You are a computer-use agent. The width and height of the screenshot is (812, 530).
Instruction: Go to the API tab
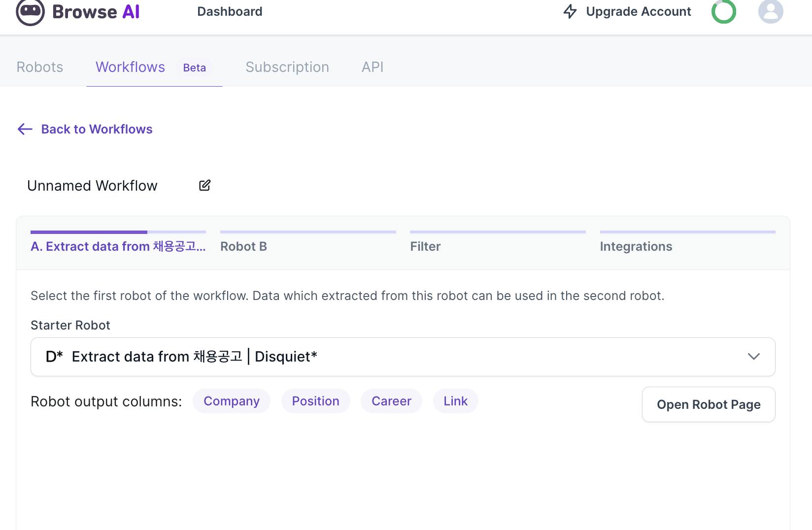coord(372,67)
